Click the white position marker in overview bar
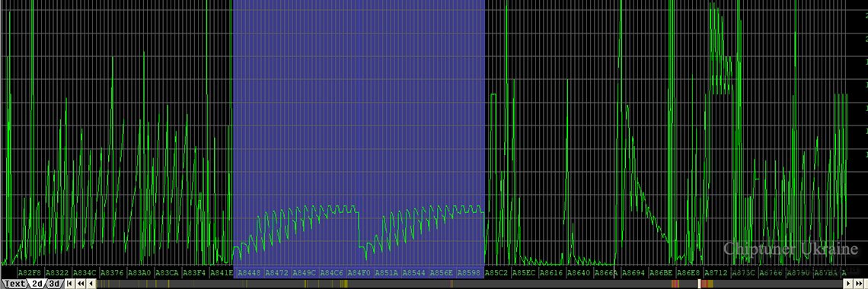 [x=699, y=284]
